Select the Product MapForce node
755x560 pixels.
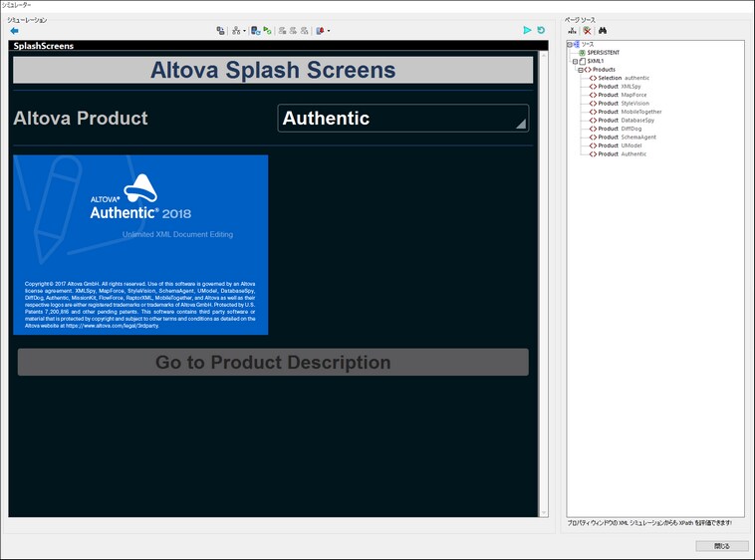click(619, 95)
